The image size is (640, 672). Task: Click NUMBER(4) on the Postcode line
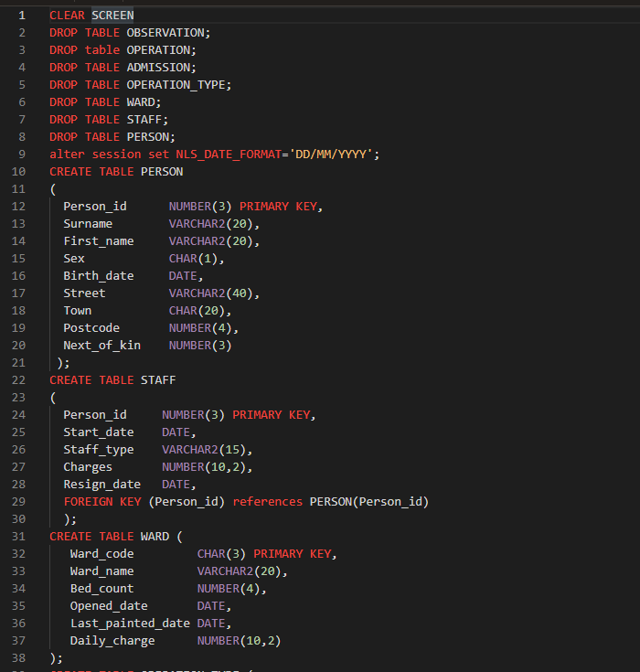tap(200, 328)
